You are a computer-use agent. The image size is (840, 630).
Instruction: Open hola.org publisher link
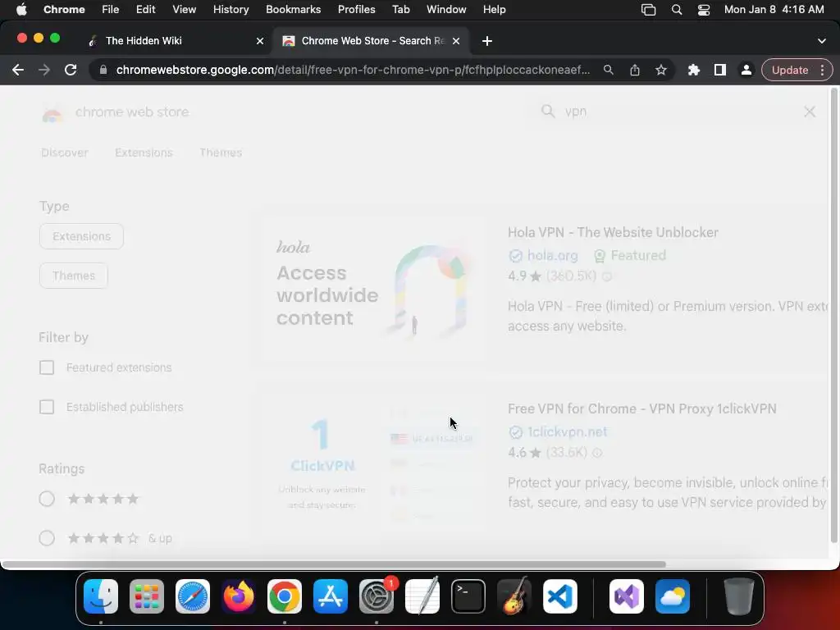552,256
